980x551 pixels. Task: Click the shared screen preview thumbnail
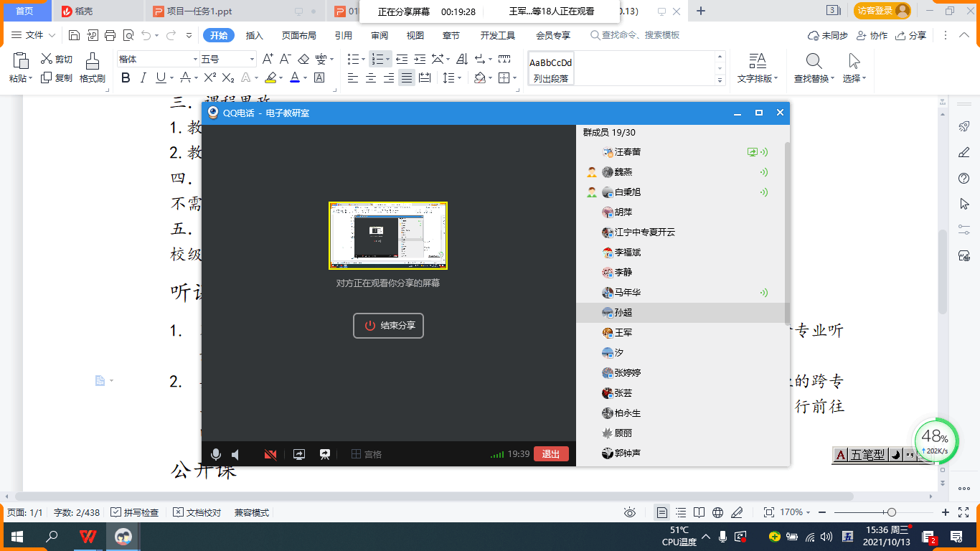pyautogui.click(x=388, y=235)
